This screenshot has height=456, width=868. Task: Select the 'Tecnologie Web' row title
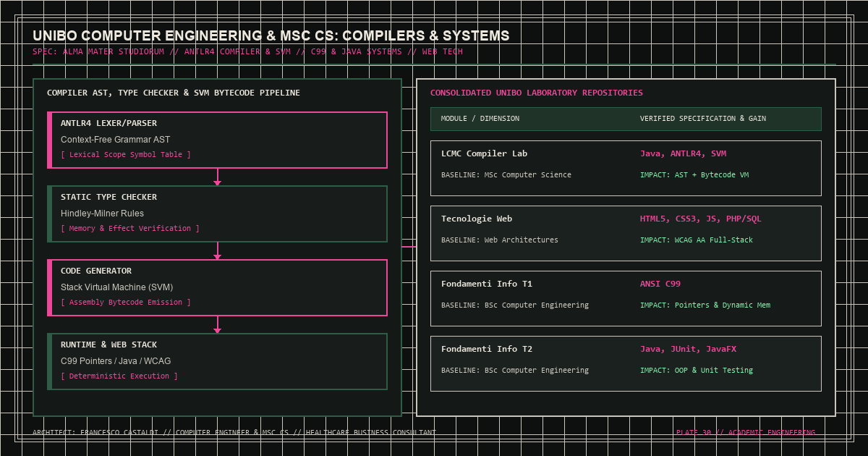477,219
